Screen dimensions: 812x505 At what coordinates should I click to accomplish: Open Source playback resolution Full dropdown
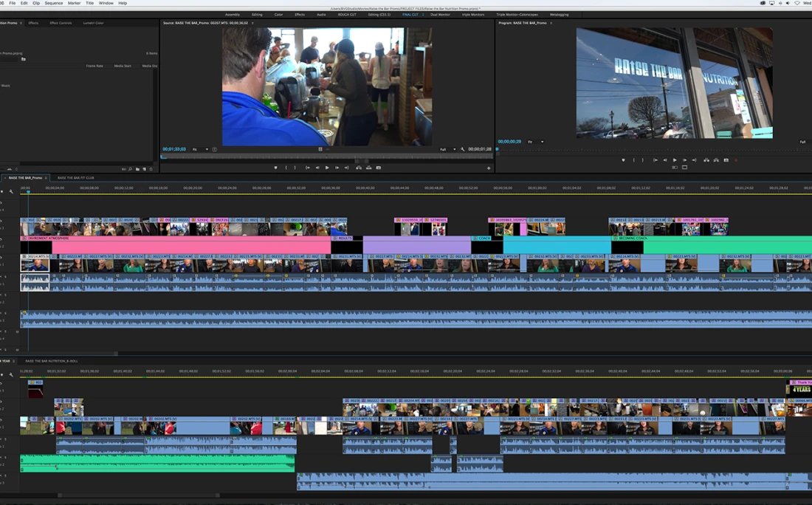click(x=447, y=149)
